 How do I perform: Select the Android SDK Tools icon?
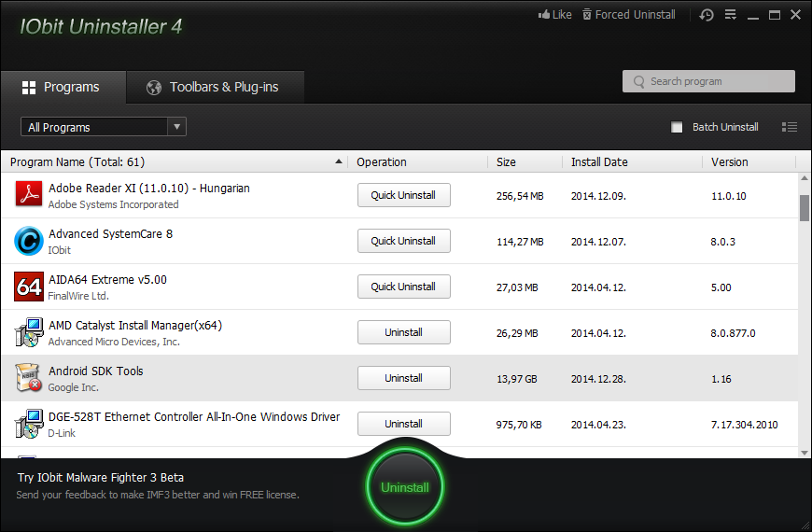(x=29, y=377)
